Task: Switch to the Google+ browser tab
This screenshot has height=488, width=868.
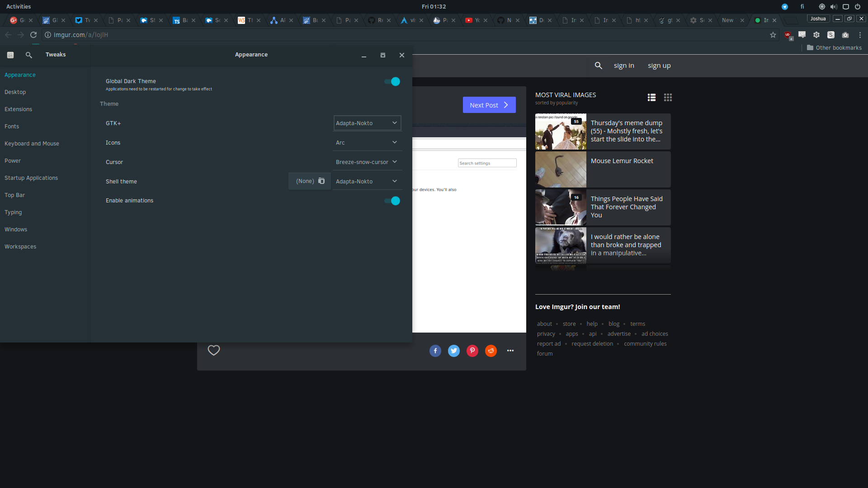Action: 20,20
